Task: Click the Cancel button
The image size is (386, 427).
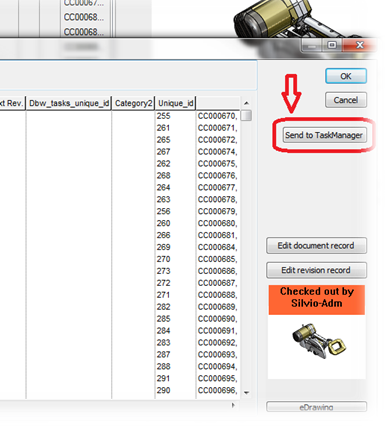Action: [x=346, y=100]
